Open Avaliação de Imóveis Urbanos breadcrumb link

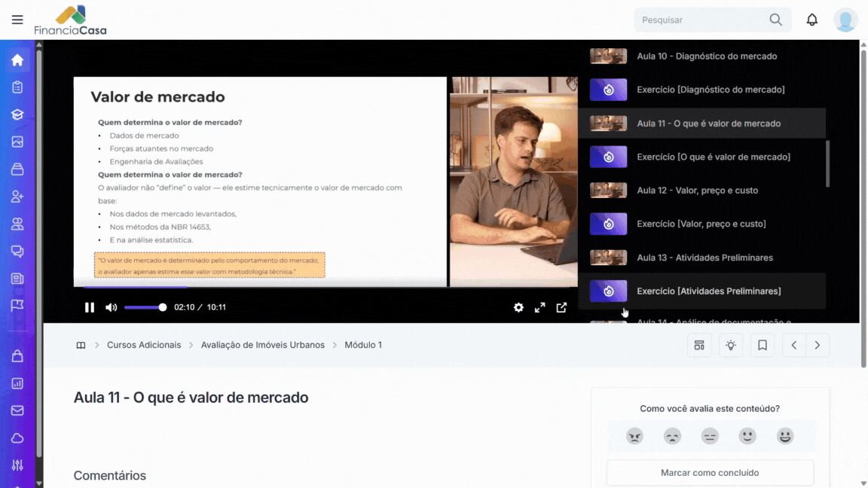[x=262, y=345]
